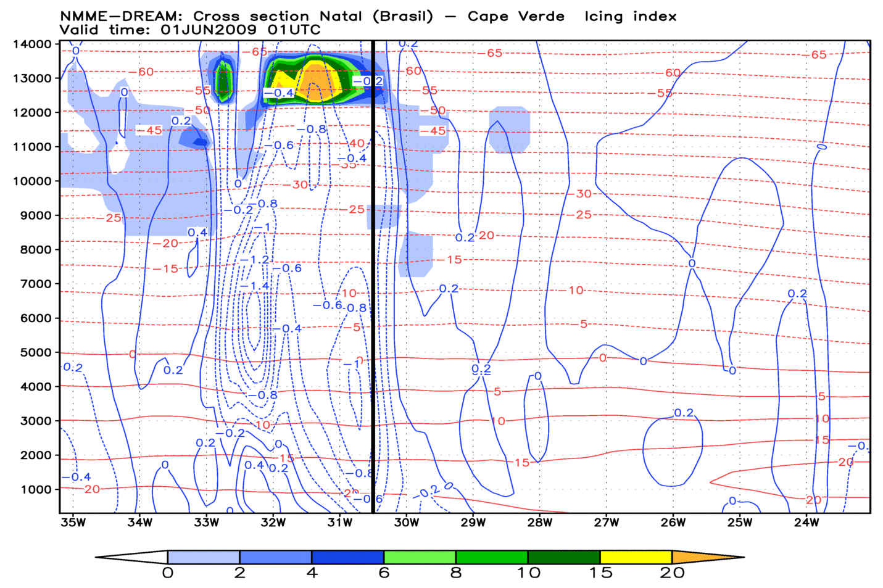Click the y-axis label 8000

coord(36,249)
